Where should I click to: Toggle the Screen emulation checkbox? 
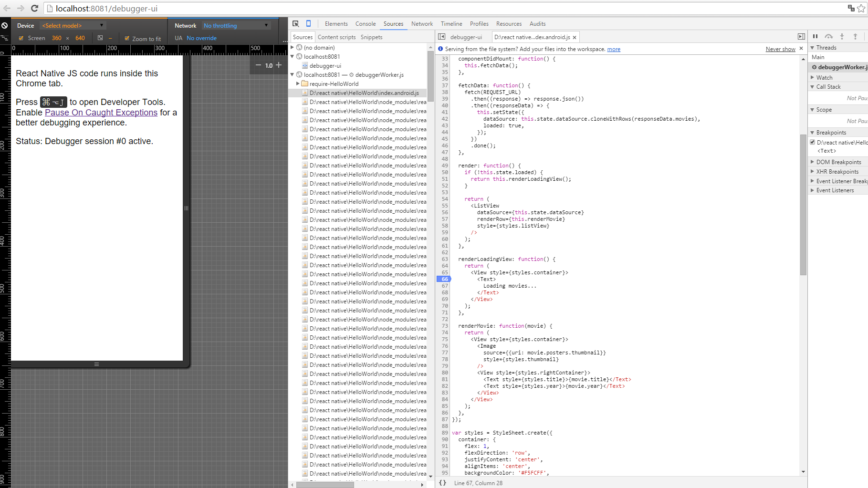[x=21, y=38]
